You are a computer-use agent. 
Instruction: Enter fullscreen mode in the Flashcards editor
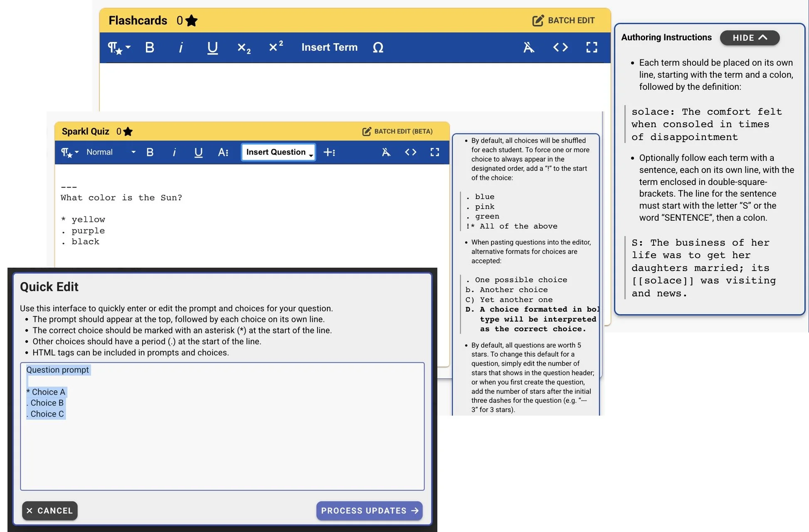(x=591, y=47)
